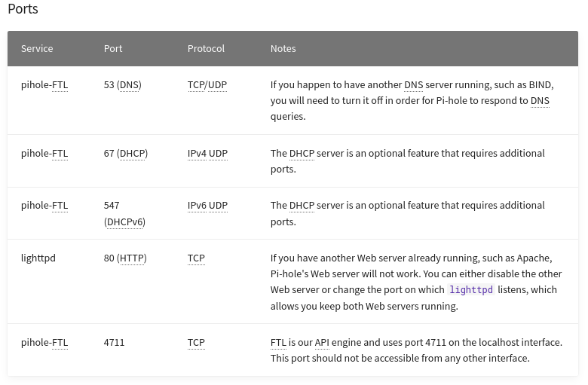Click the TCP protocol in the 4711 row

pos(196,343)
